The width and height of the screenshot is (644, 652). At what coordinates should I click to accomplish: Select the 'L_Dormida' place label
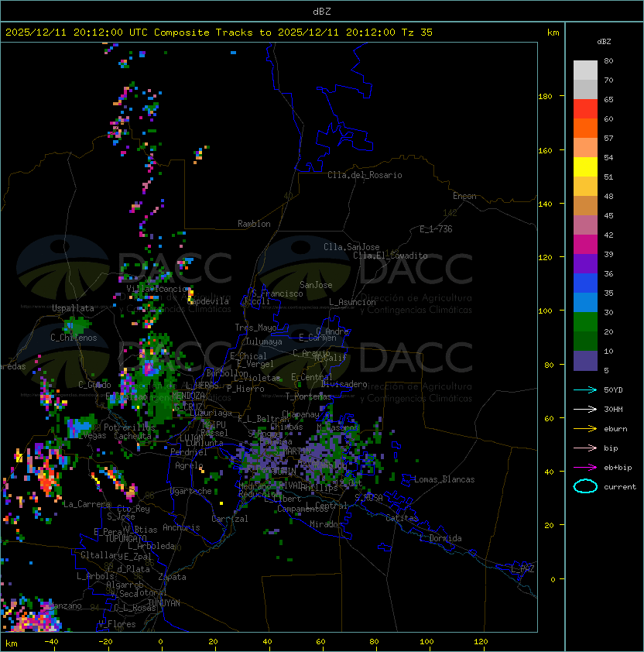coord(440,538)
